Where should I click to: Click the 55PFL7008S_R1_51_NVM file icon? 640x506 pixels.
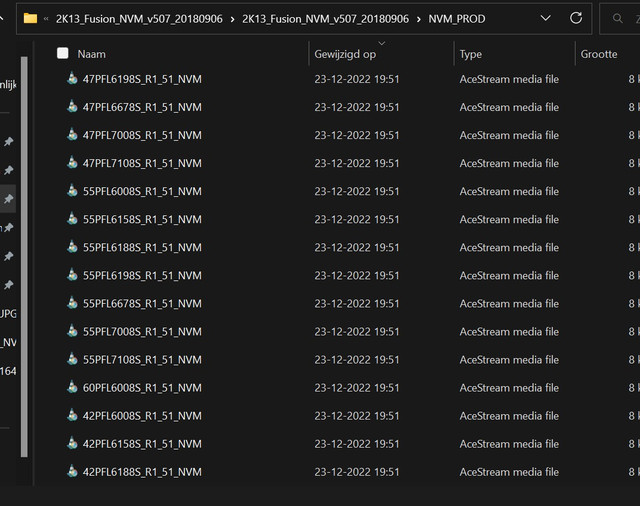(x=72, y=331)
